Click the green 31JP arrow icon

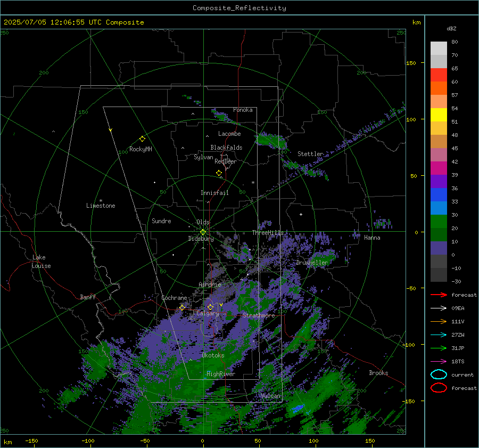(439, 348)
